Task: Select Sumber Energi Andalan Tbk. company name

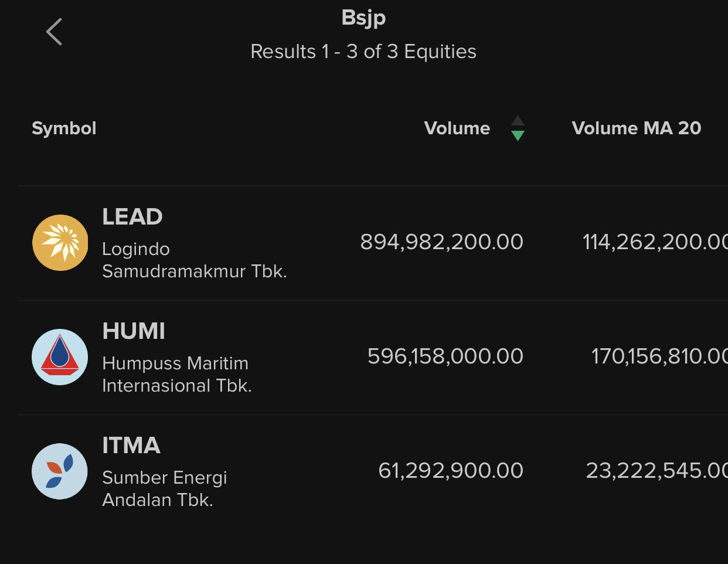Action: pyautogui.click(x=164, y=489)
